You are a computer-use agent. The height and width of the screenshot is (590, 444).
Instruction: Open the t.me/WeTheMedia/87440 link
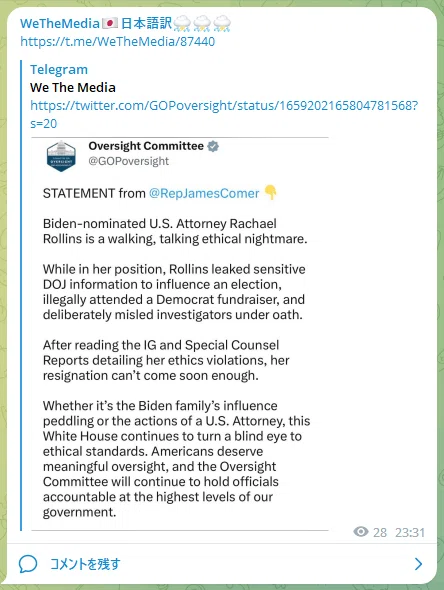click(118, 41)
